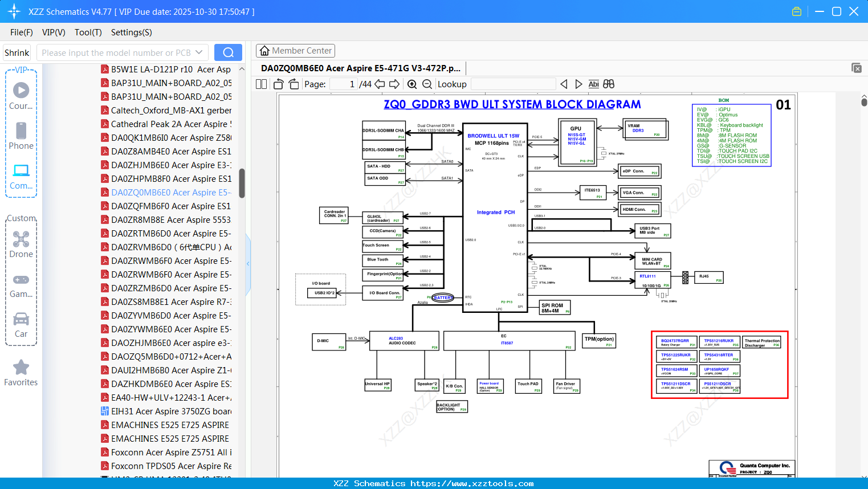Open the Courses section in the VIP sidebar
The height and width of the screenshot is (489, 868).
21,96
